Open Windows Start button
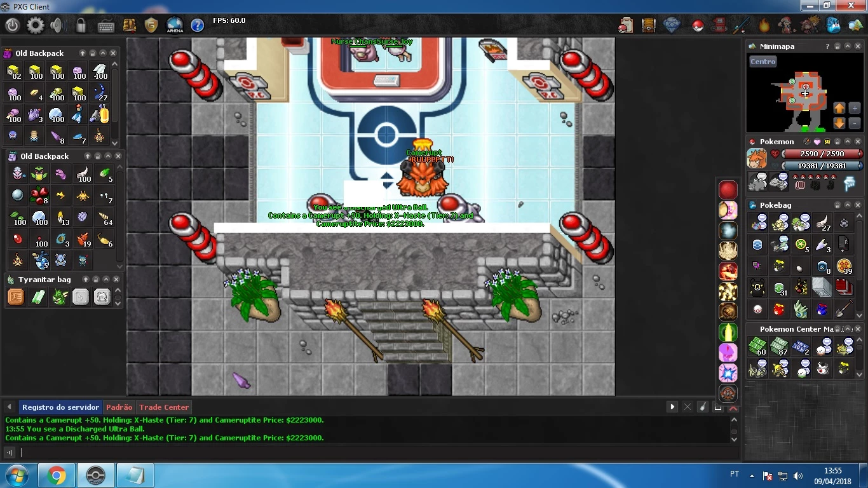The image size is (868, 488). [x=17, y=476]
